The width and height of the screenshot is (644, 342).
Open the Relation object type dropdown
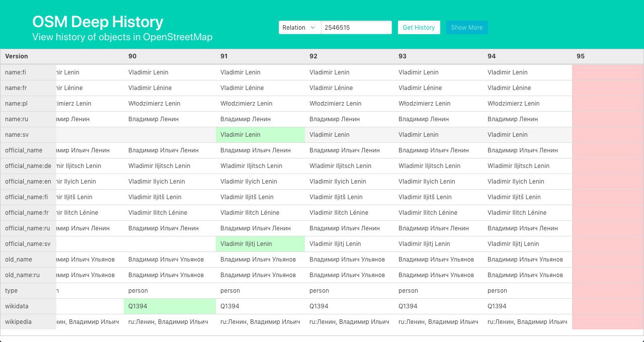[300, 28]
